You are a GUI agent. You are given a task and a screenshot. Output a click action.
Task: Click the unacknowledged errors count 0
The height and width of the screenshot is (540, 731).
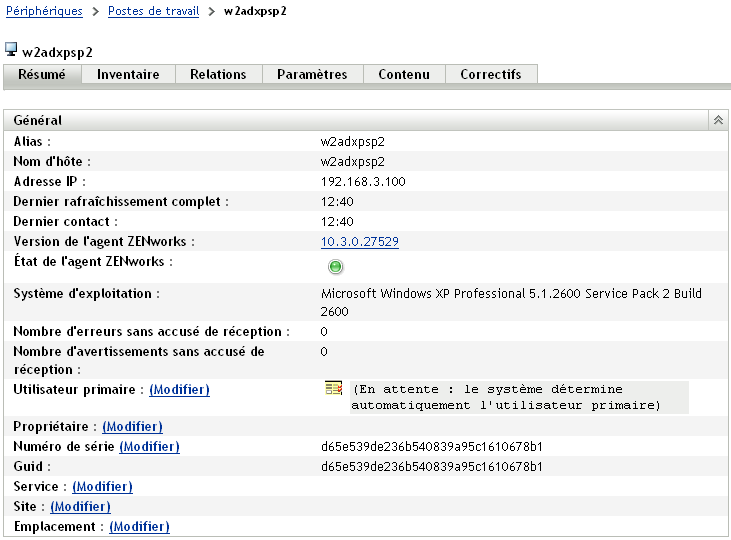(x=324, y=332)
